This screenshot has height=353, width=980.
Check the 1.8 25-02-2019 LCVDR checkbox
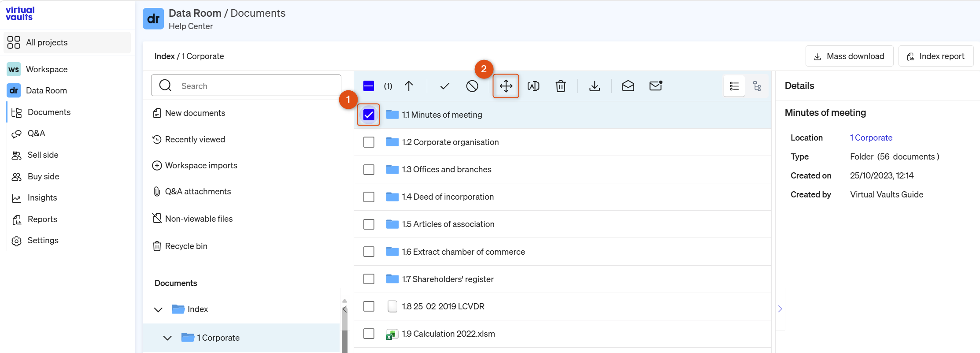click(x=369, y=306)
